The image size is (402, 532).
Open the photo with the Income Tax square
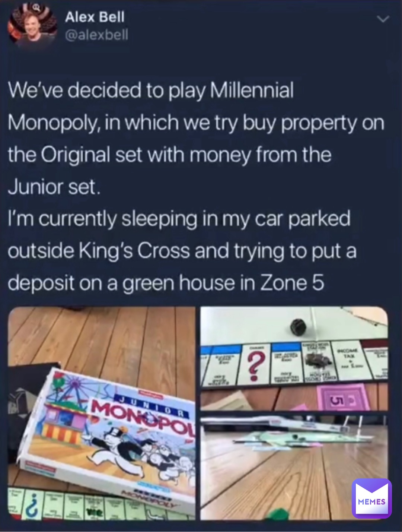pyautogui.click(x=294, y=358)
